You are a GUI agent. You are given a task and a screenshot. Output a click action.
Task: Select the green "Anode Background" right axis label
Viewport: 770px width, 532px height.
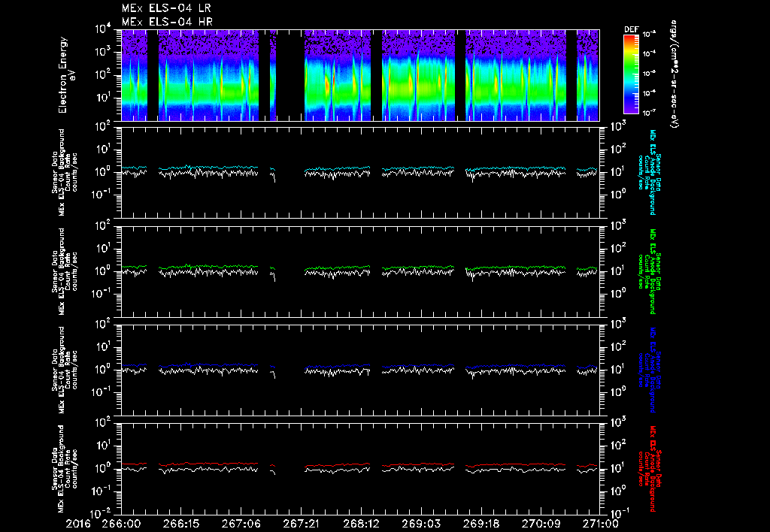[652, 271]
